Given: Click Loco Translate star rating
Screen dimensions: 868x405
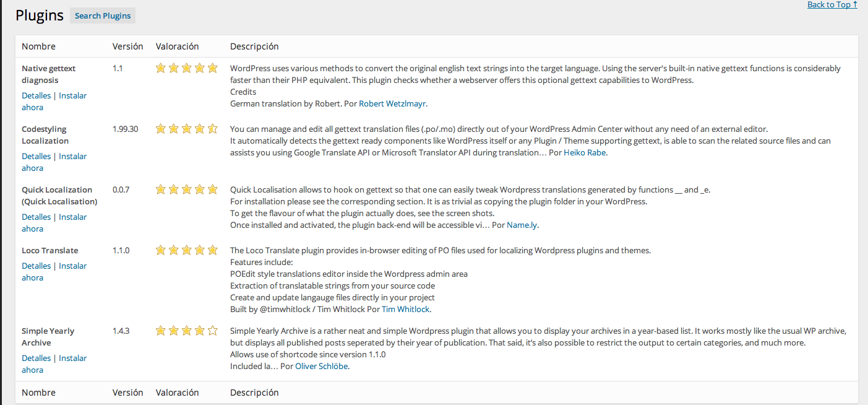Looking at the screenshot, I should point(186,251).
